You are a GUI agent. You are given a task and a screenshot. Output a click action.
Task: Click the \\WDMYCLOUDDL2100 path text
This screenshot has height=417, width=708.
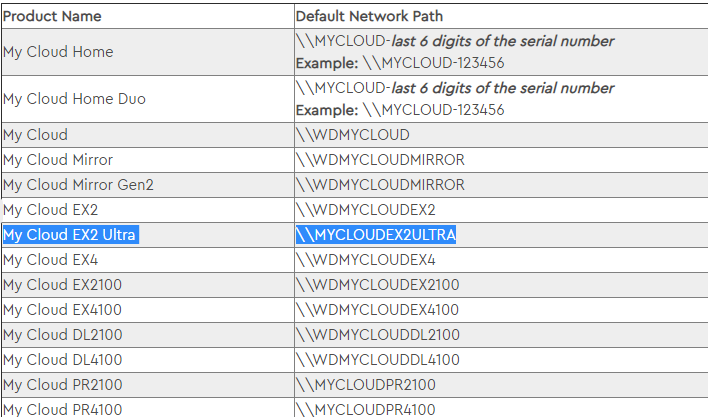(377, 335)
